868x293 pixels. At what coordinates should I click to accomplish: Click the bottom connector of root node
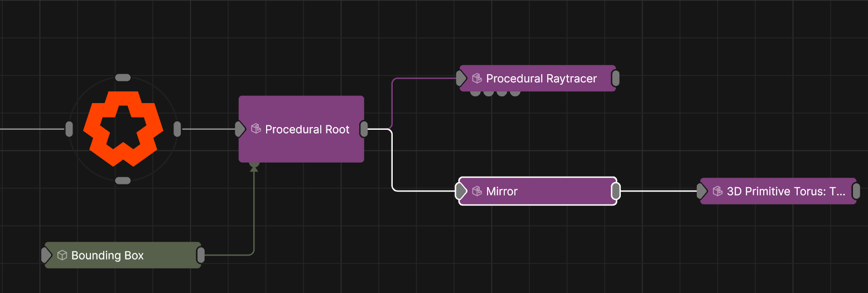click(123, 180)
